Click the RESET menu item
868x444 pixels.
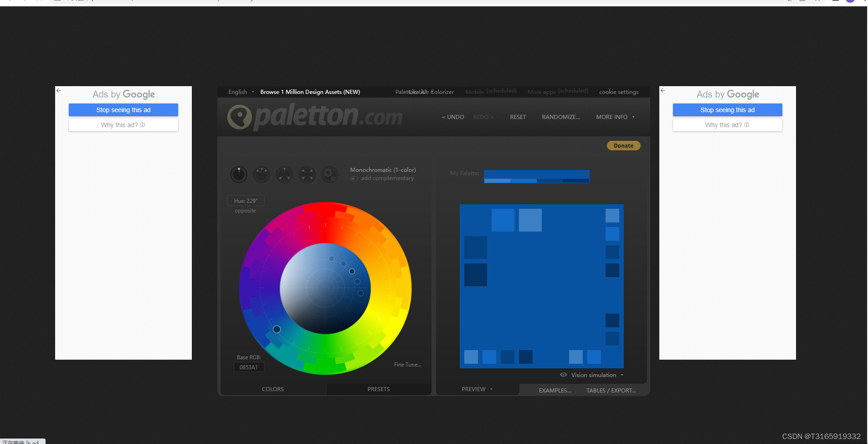tap(518, 117)
